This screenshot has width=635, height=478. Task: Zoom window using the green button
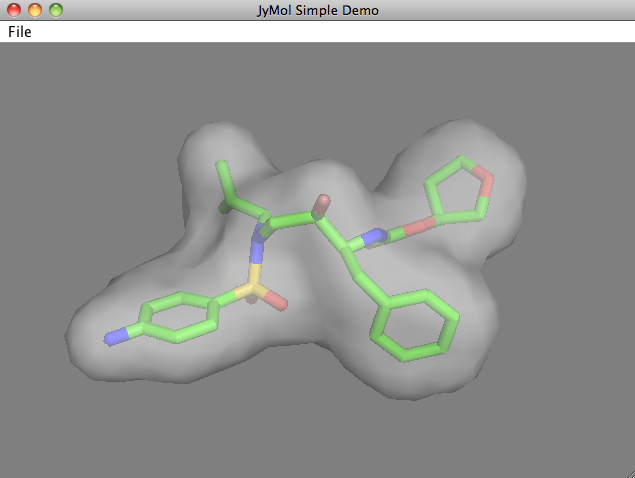pos(55,10)
